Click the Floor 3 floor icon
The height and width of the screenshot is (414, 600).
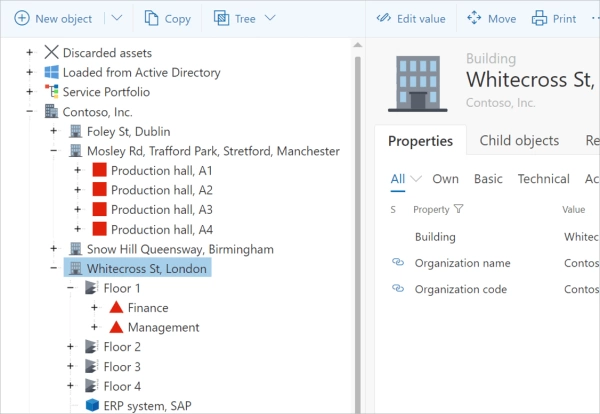coord(91,366)
